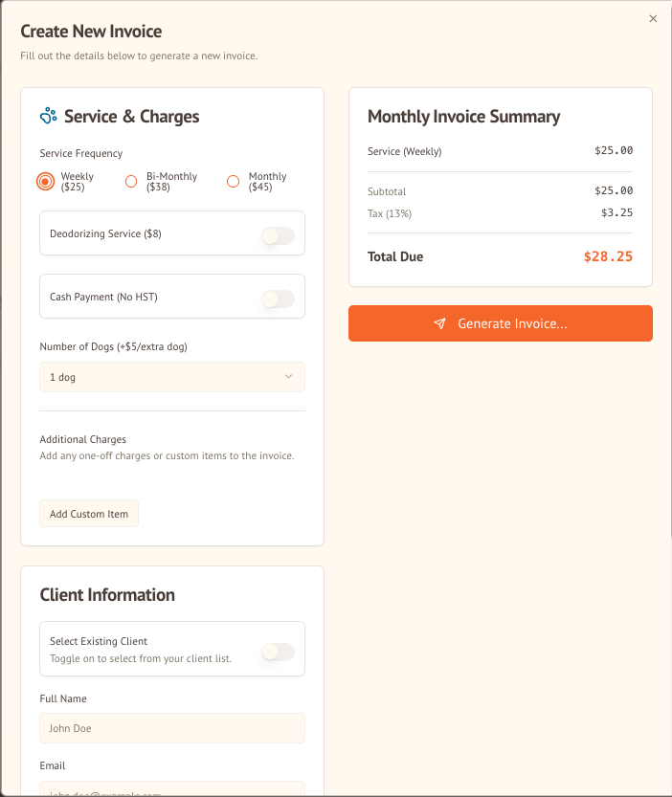672x797 pixels.
Task: Enable the Deodorizing Service toggle
Action: (x=278, y=235)
